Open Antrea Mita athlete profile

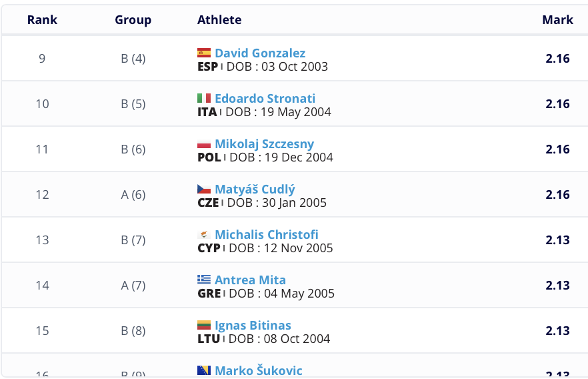(x=250, y=280)
